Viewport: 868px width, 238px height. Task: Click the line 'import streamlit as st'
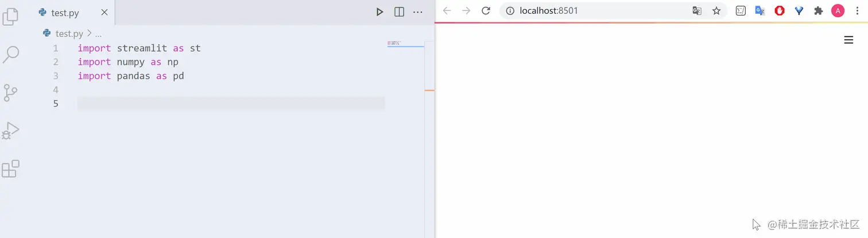tap(139, 48)
